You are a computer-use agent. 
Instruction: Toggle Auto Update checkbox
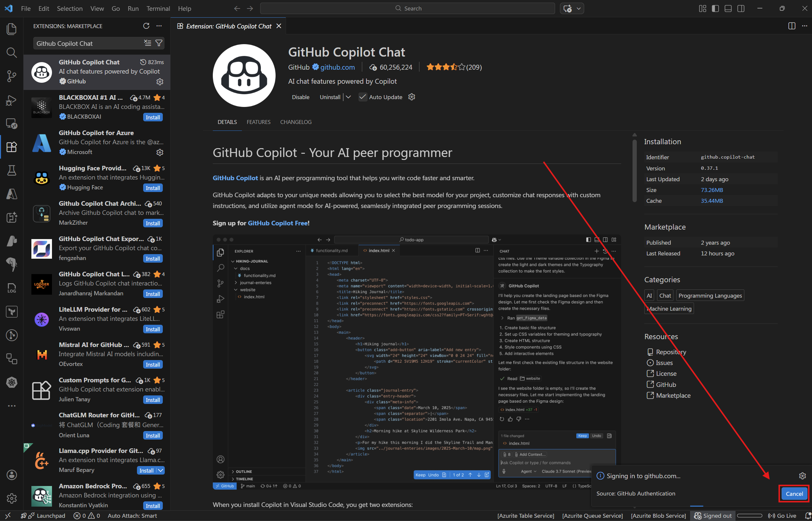click(x=363, y=97)
